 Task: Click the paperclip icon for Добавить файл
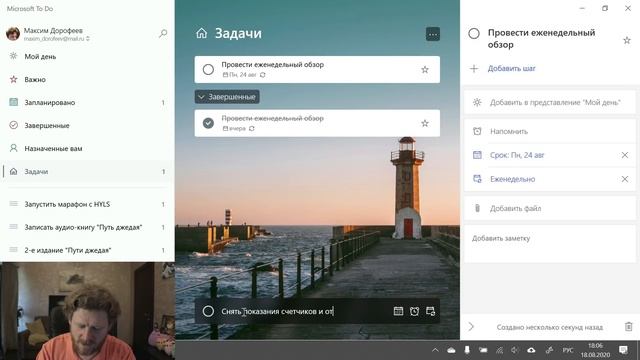tap(477, 208)
